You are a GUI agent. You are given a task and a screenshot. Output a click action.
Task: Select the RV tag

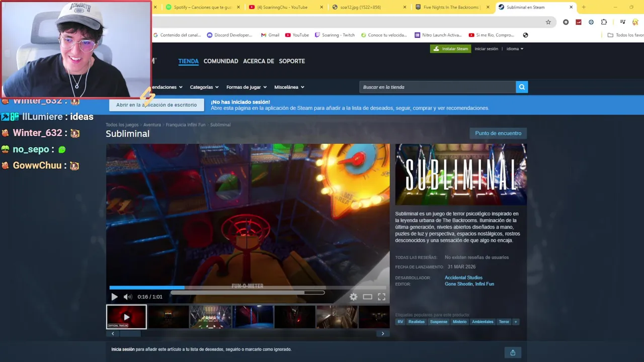[x=400, y=322]
